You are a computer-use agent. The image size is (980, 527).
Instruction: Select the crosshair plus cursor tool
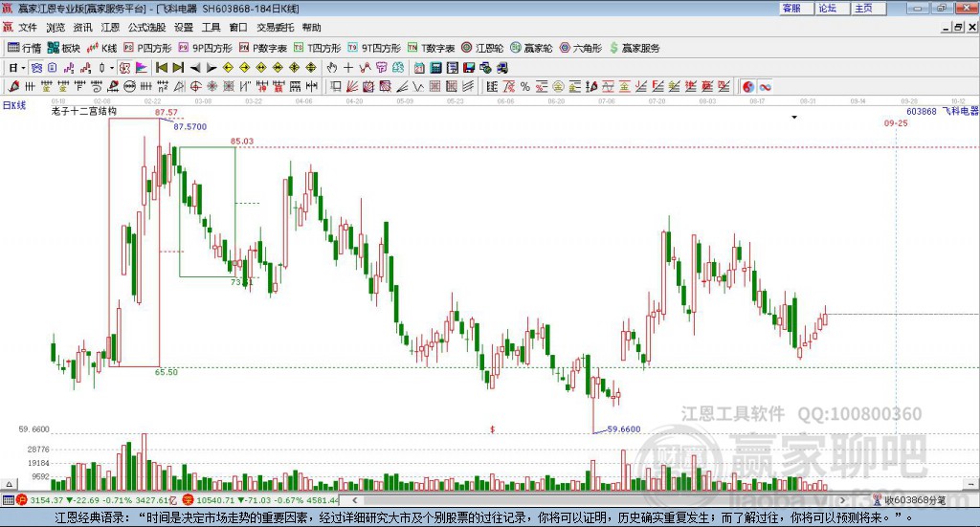tap(348, 68)
